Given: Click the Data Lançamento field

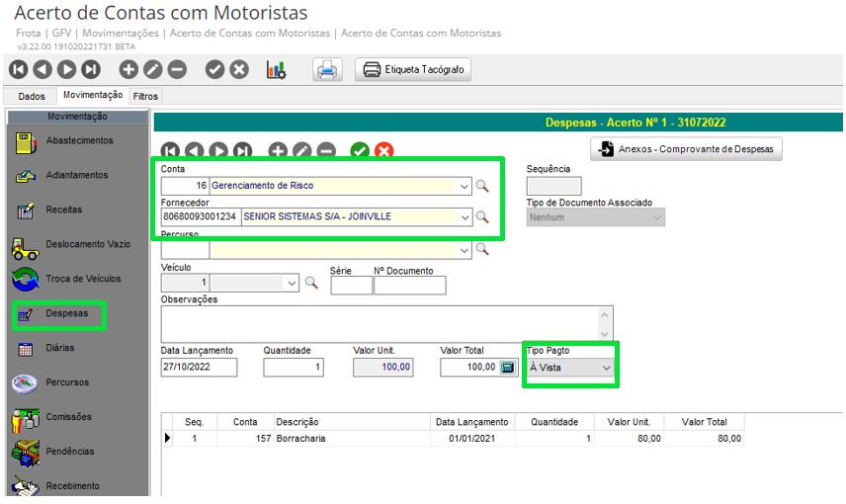Looking at the screenshot, I should pyautogui.click(x=199, y=368).
